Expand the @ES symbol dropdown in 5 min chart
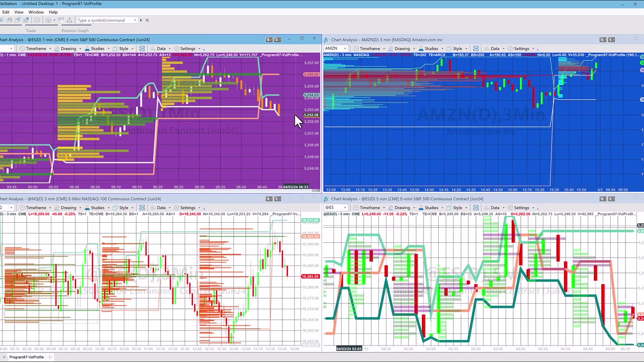Viewport: 644px width, 362px height. 345,208
